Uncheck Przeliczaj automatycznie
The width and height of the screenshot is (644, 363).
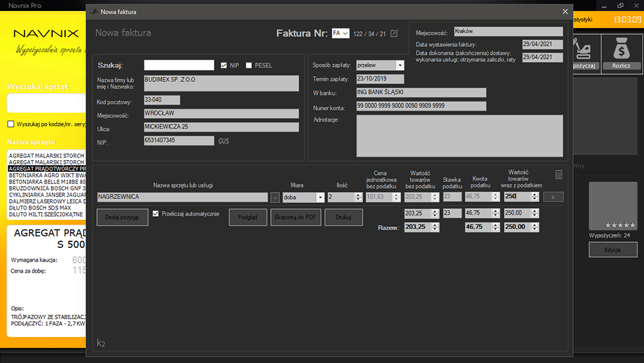(x=156, y=213)
